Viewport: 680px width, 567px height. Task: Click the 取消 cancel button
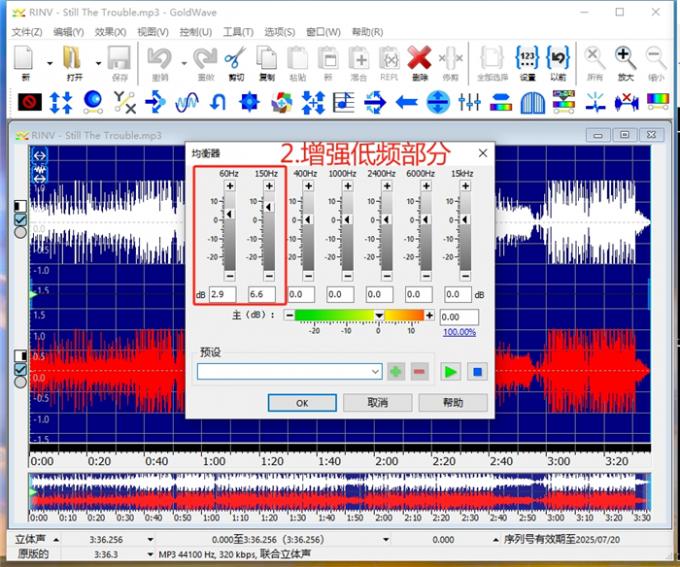click(377, 403)
